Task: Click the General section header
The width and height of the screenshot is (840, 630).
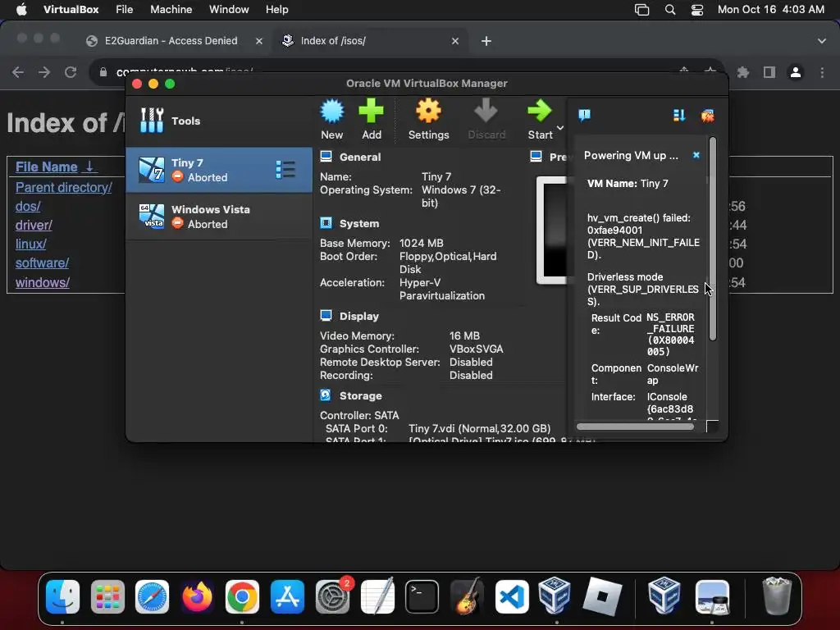Action: pos(360,157)
